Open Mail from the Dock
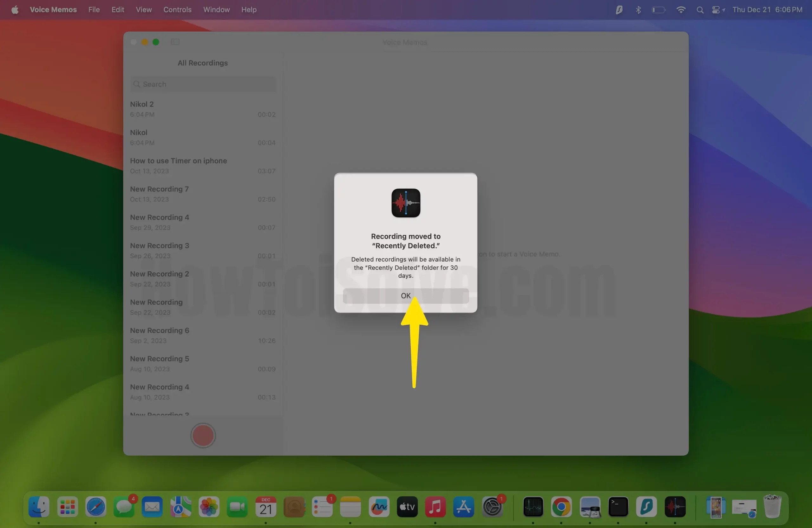 pyautogui.click(x=152, y=506)
